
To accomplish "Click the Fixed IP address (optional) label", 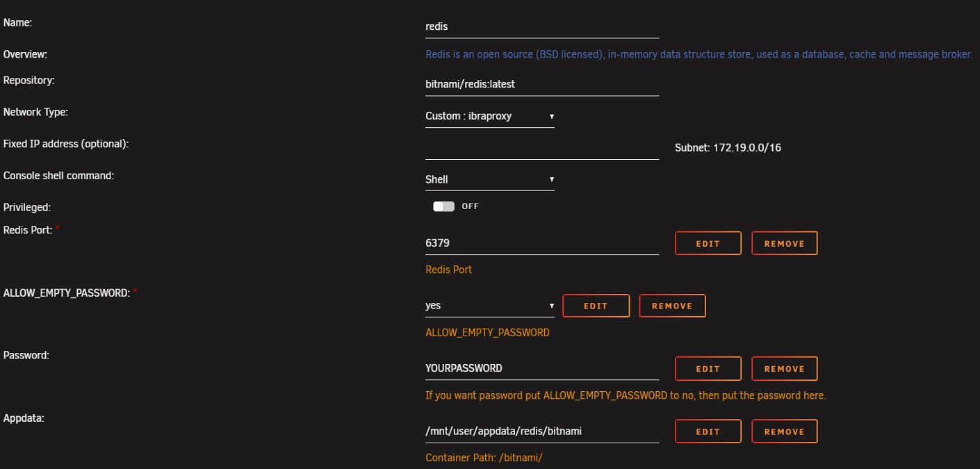I will click(66, 144).
